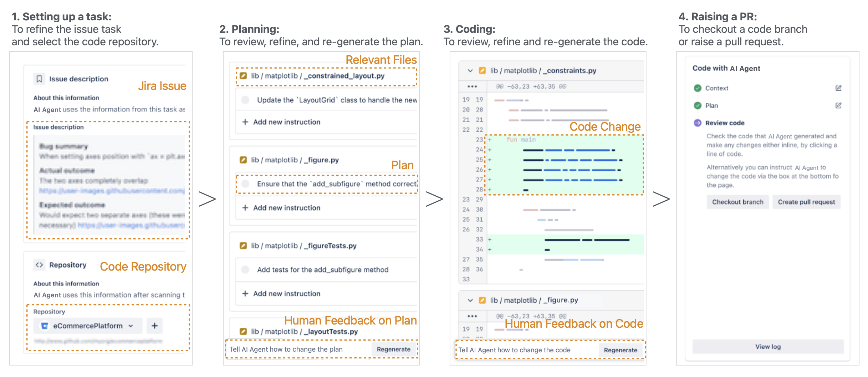868x377 pixels.
Task: Click the lib / matplotlib / _figureTests.py path
Action: (x=304, y=246)
